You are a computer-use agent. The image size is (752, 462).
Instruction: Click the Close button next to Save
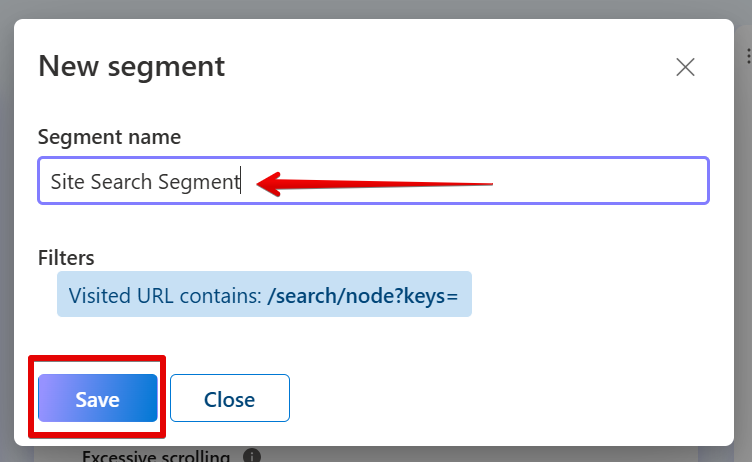(230, 398)
